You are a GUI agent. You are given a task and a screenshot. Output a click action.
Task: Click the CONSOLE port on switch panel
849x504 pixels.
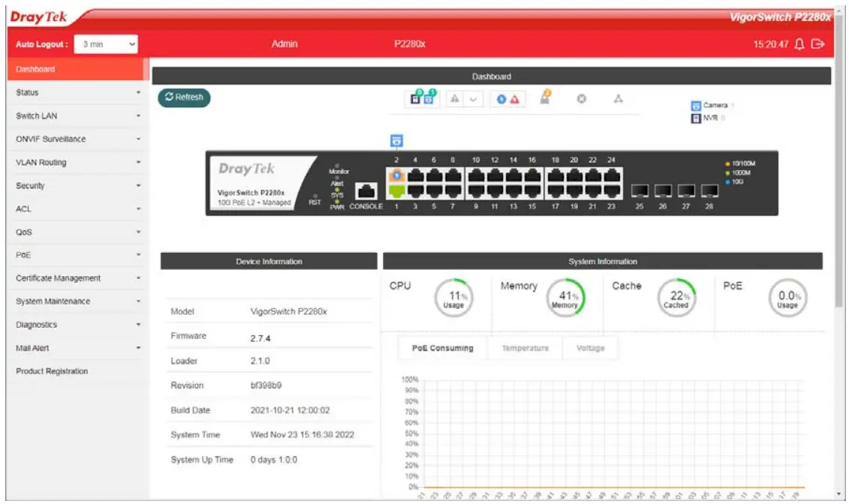pyautogui.click(x=366, y=191)
